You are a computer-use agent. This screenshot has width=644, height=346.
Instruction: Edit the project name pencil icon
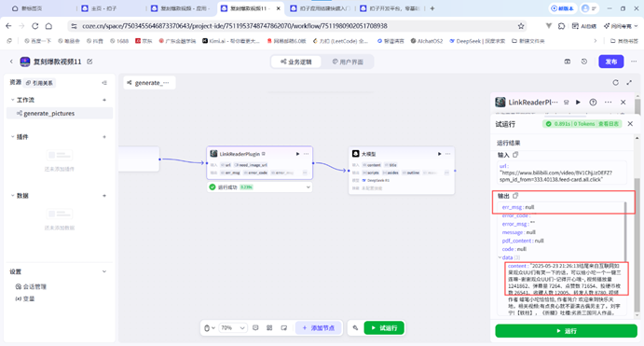pyautogui.click(x=89, y=62)
